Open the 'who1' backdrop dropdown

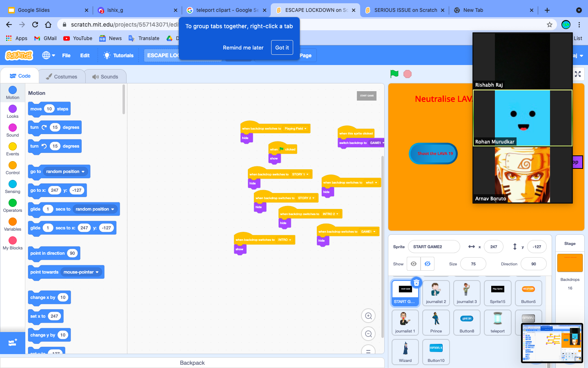point(372,182)
